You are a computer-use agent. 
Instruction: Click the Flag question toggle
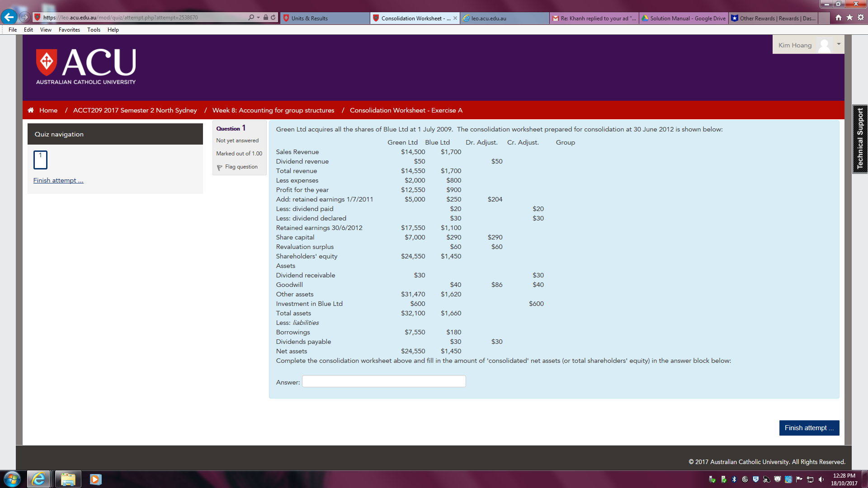[237, 167]
